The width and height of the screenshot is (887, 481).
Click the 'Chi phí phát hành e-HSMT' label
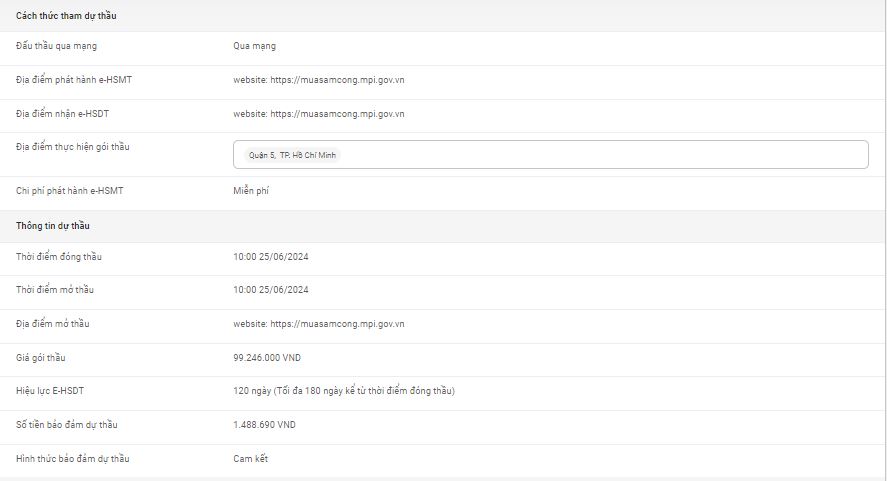69,190
